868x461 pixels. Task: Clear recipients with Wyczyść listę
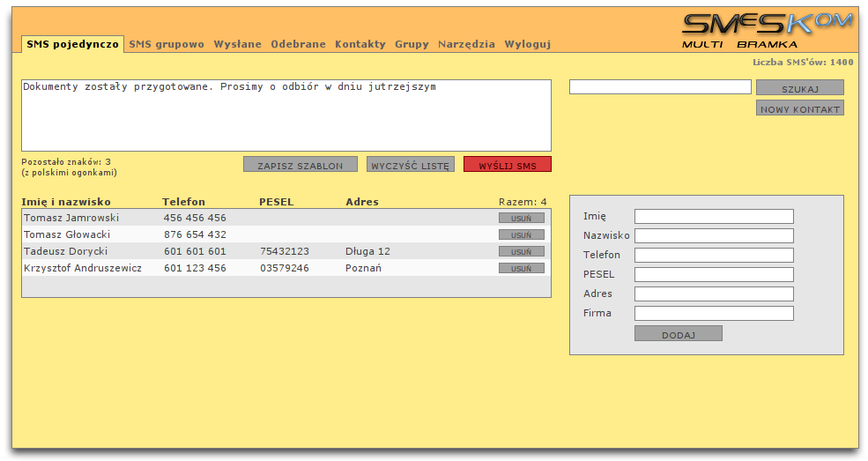(x=410, y=165)
